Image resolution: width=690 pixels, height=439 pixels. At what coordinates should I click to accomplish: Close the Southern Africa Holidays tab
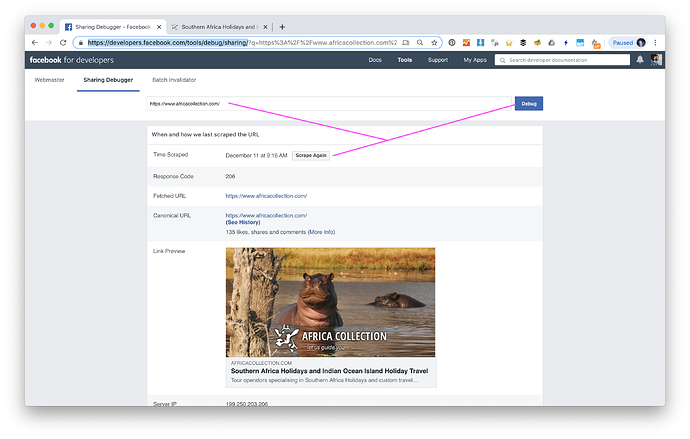(x=265, y=27)
